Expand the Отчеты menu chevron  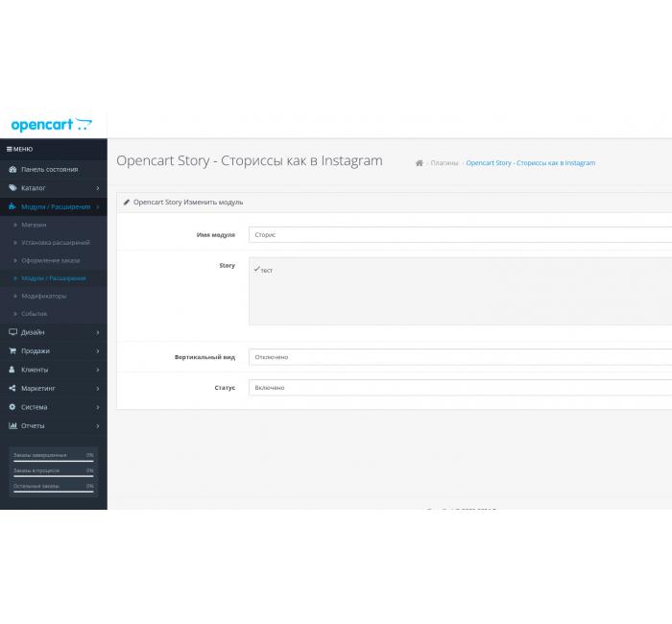pyautogui.click(x=98, y=426)
